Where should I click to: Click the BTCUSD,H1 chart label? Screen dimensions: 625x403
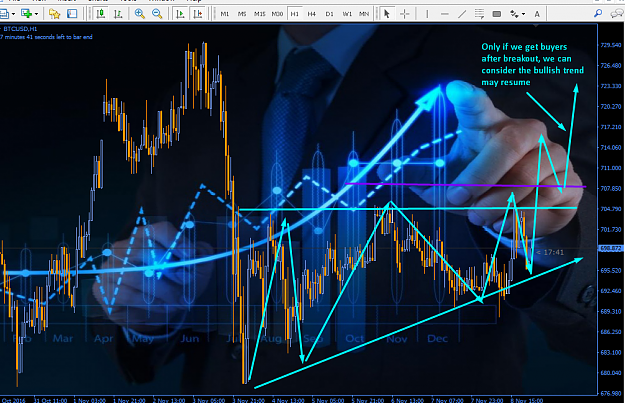point(20,29)
